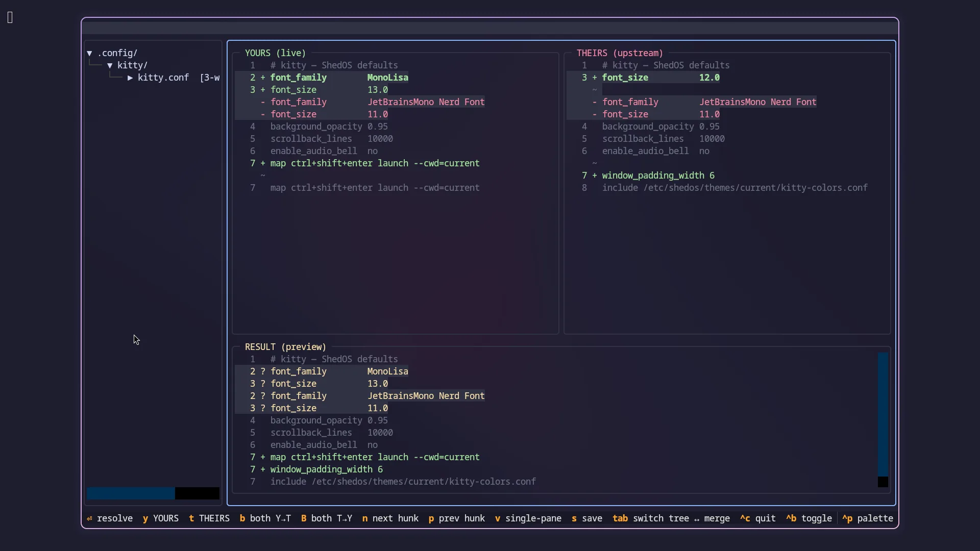Click both T→Y footer action
This screenshot has height=551, width=980.
pos(327,518)
